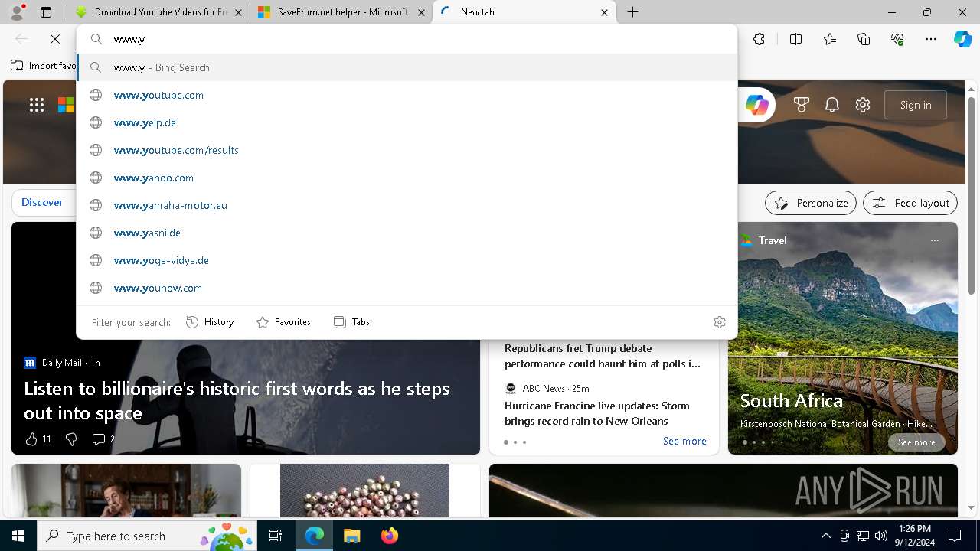Image resolution: width=980 pixels, height=551 pixels.
Task: Click the page vertical scrollbar thumb
Action: click(x=971, y=195)
